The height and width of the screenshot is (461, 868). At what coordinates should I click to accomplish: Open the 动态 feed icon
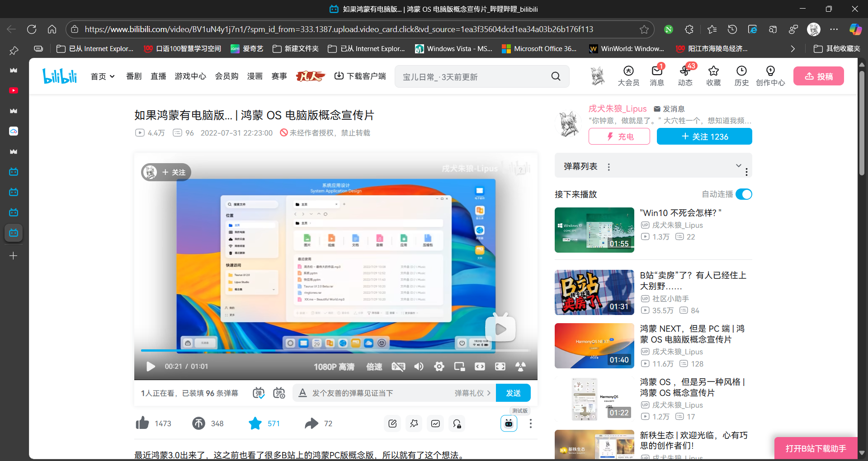click(x=685, y=76)
